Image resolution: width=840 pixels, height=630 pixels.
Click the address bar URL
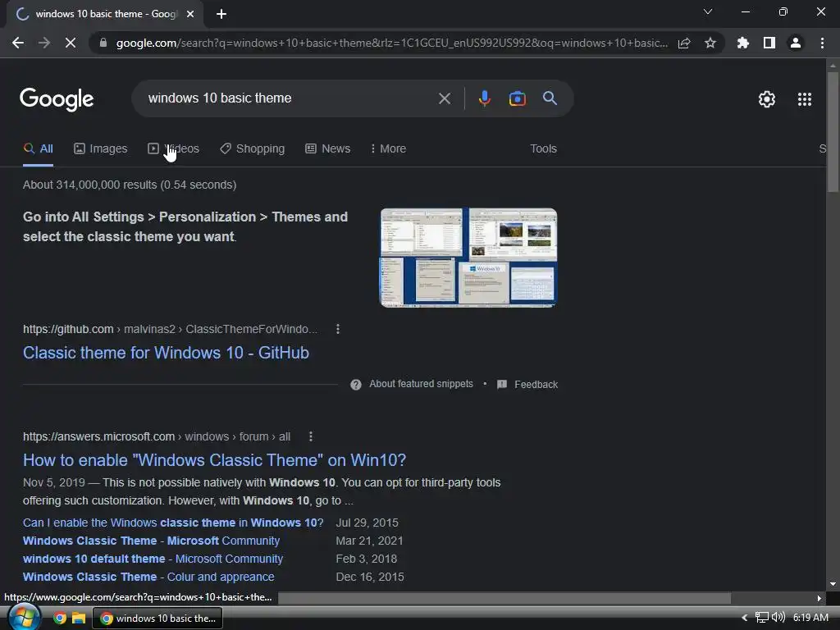click(x=392, y=43)
